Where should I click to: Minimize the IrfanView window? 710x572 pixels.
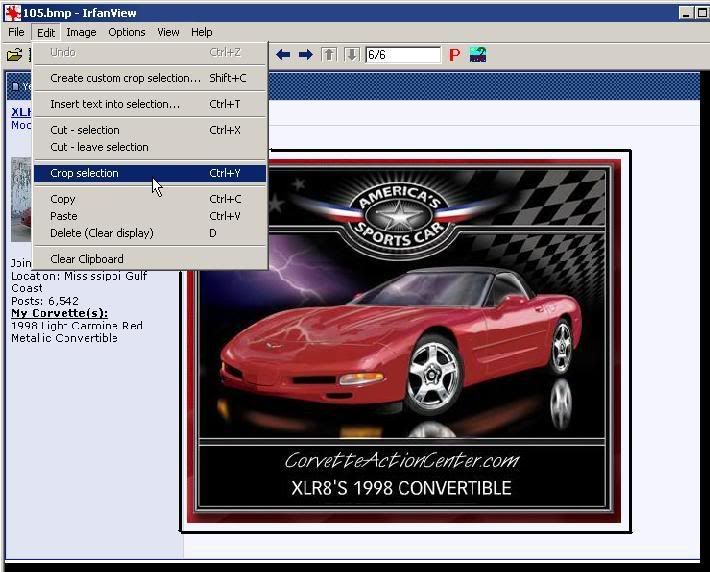pos(686,13)
